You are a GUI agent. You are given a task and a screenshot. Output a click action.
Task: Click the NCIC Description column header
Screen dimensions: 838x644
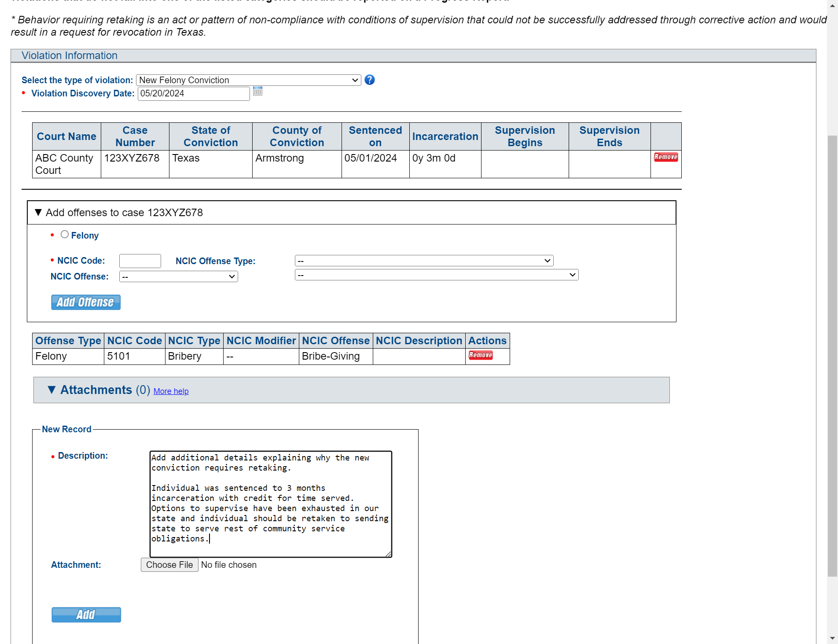[x=419, y=341]
